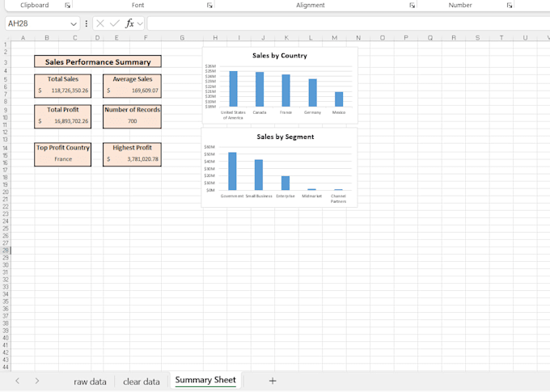Select column P header

(406, 37)
